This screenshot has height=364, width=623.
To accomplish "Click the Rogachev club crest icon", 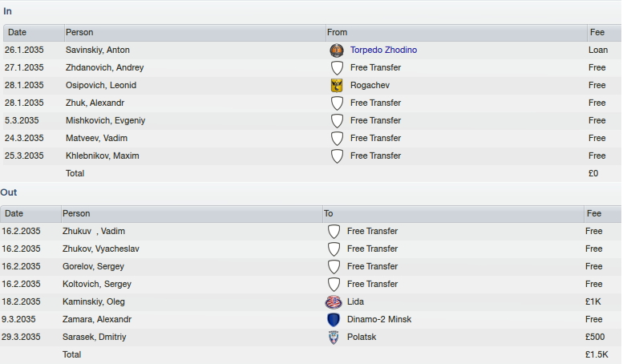I will click(x=337, y=86).
